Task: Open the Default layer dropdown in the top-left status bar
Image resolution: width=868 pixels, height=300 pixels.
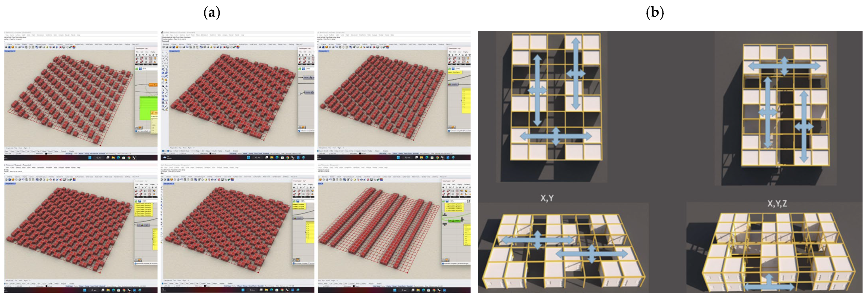Action: tap(49, 154)
